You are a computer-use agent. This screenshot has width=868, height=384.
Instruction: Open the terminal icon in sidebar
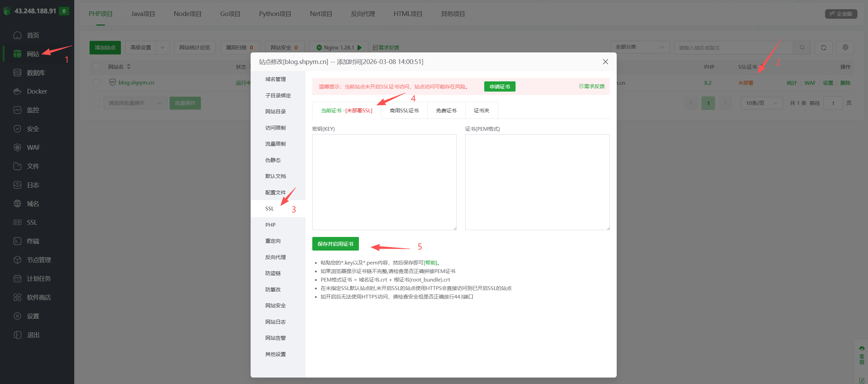pos(17,241)
